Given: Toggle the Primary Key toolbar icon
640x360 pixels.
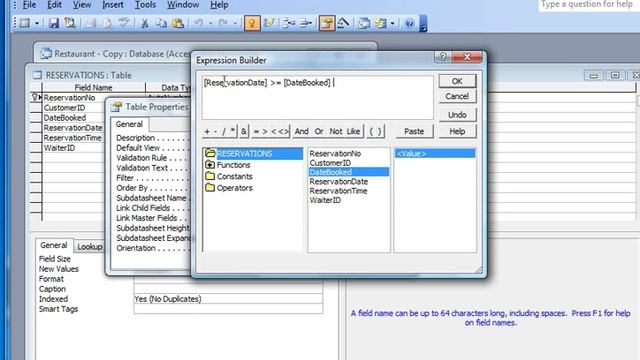Looking at the screenshot, I should (x=252, y=23).
